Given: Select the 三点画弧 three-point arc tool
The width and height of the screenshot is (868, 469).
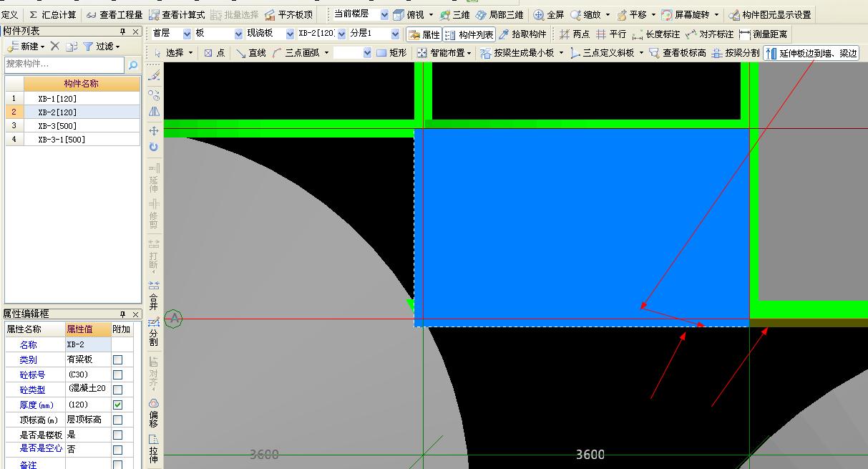Looking at the screenshot, I should point(296,53).
